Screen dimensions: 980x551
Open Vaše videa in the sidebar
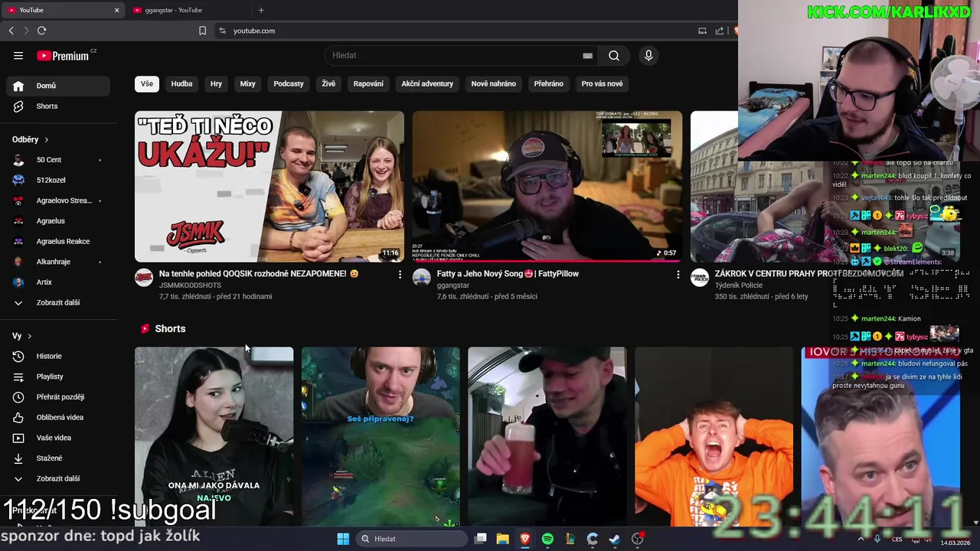point(58,438)
